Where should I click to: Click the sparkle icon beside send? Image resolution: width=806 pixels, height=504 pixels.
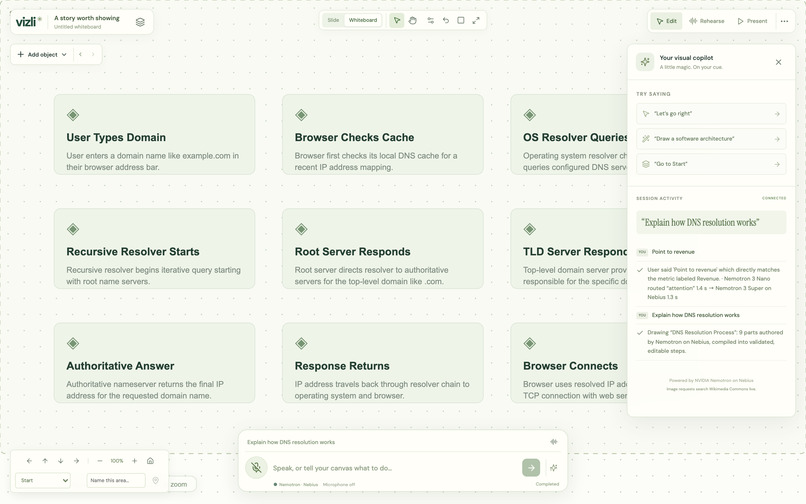click(554, 467)
